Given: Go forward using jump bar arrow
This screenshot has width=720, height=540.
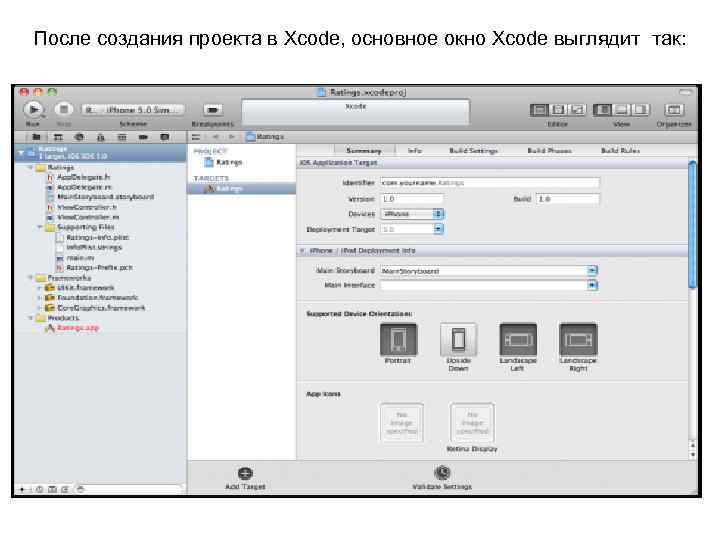Looking at the screenshot, I should 232,137.
